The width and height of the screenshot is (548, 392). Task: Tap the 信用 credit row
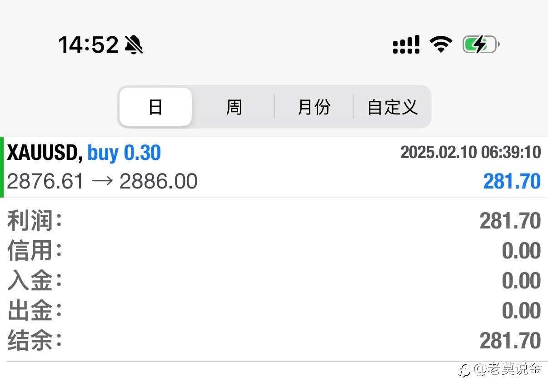click(274, 251)
